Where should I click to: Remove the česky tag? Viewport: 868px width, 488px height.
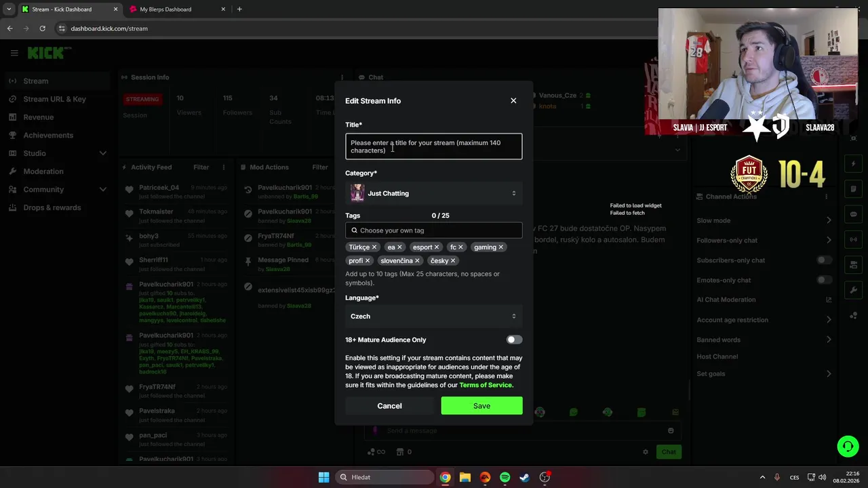[453, 261]
